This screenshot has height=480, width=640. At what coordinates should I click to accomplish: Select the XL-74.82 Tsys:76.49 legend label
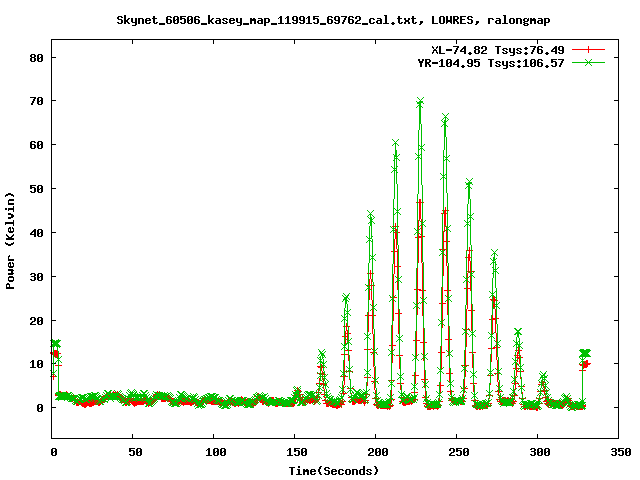(x=498, y=50)
